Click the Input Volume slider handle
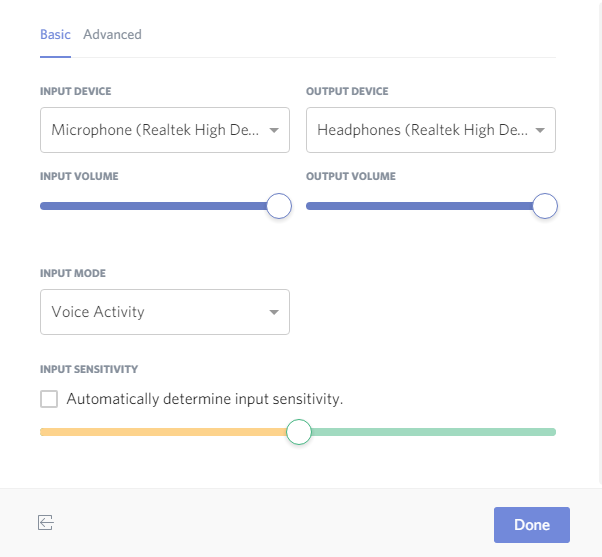 point(279,206)
